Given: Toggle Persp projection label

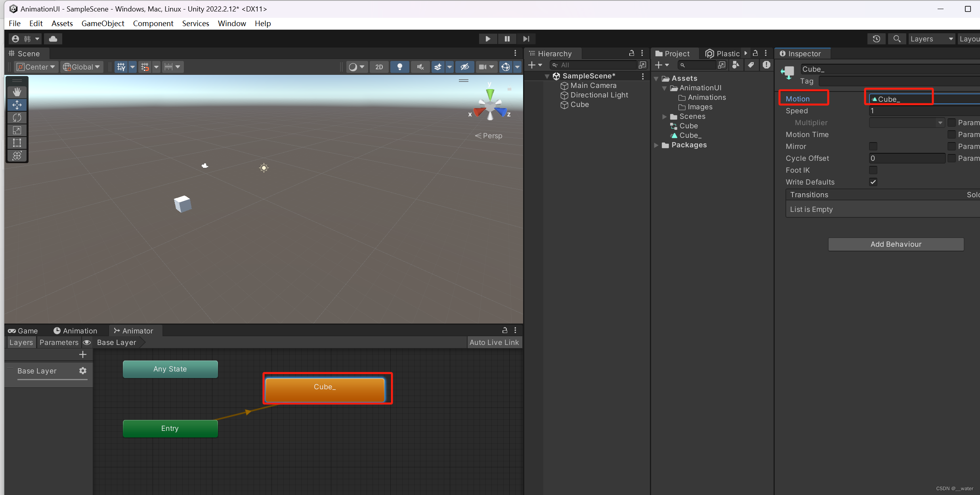Looking at the screenshot, I should tap(488, 136).
